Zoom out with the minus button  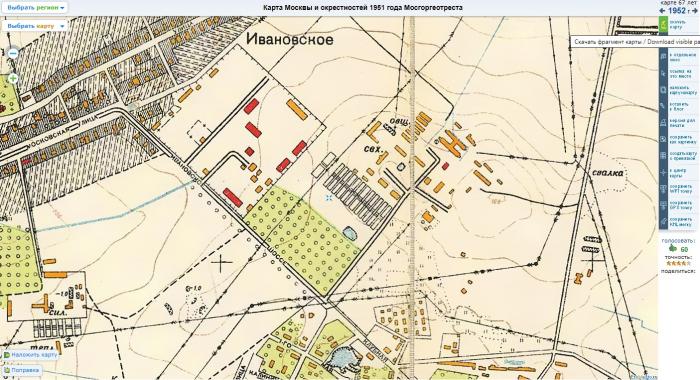[x=13, y=54]
